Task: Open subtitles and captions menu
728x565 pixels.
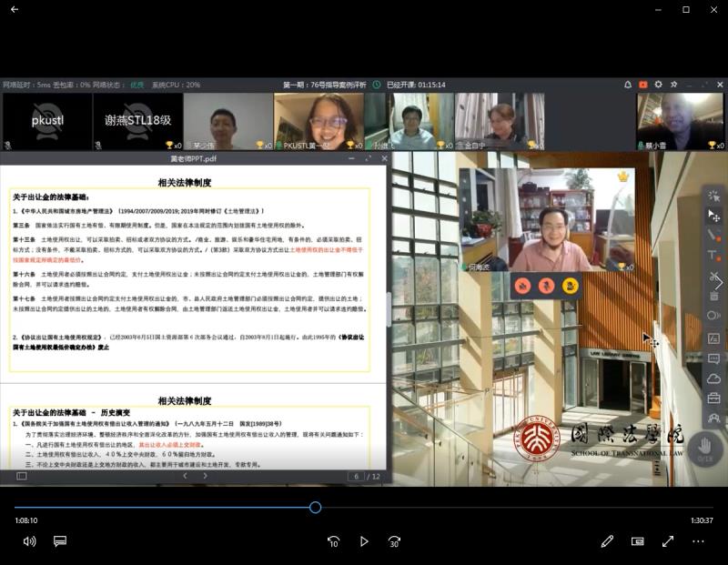Action: tap(60, 541)
